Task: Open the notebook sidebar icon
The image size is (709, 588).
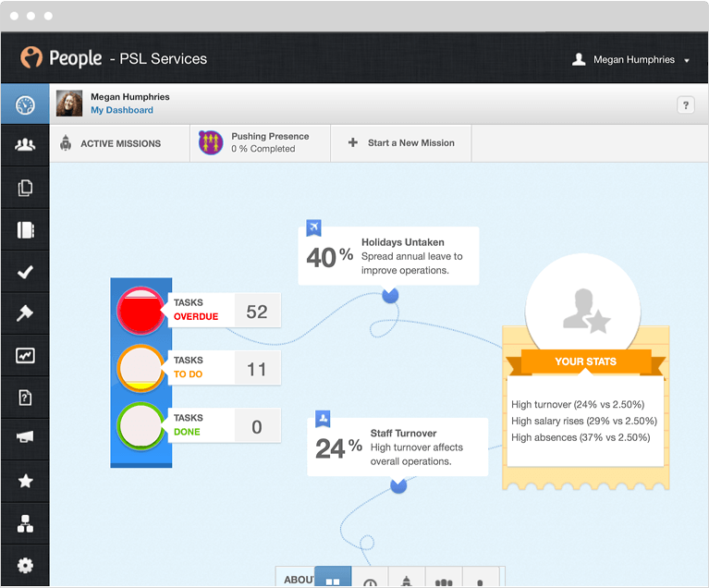Action: [25, 230]
